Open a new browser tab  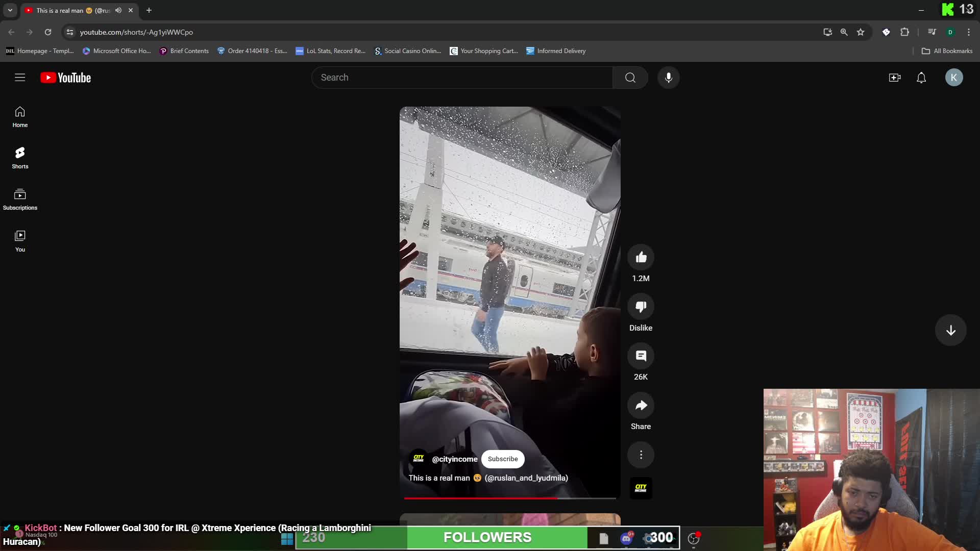pos(149,10)
